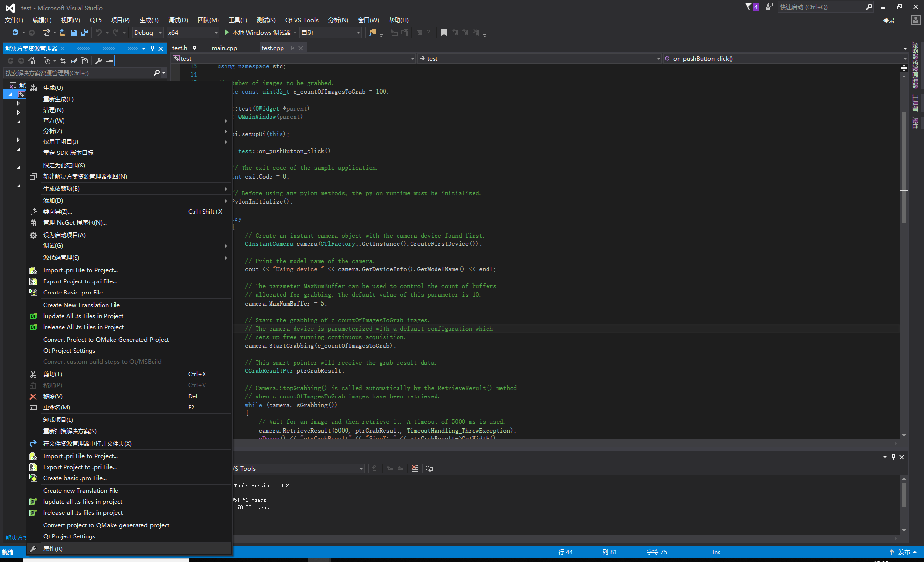Click Solution Explorer's Properties wrench icon

pos(98,61)
